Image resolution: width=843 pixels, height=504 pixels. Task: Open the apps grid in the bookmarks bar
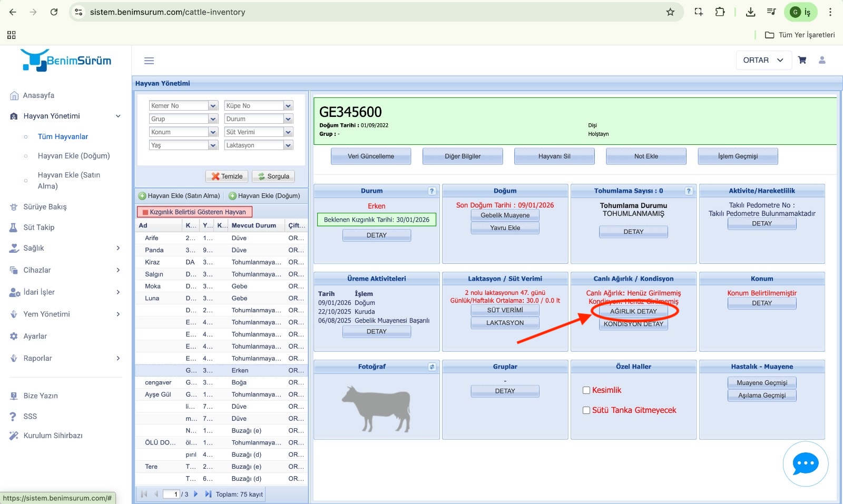pyautogui.click(x=12, y=35)
